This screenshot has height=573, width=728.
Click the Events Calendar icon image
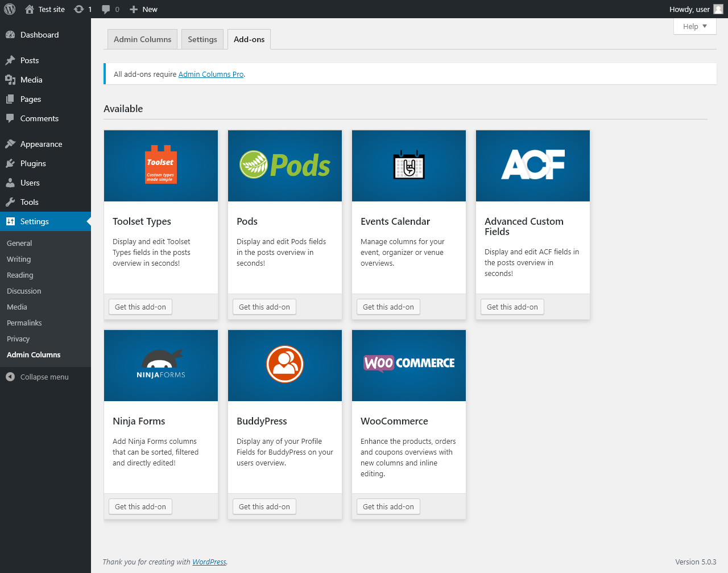coord(409,166)
